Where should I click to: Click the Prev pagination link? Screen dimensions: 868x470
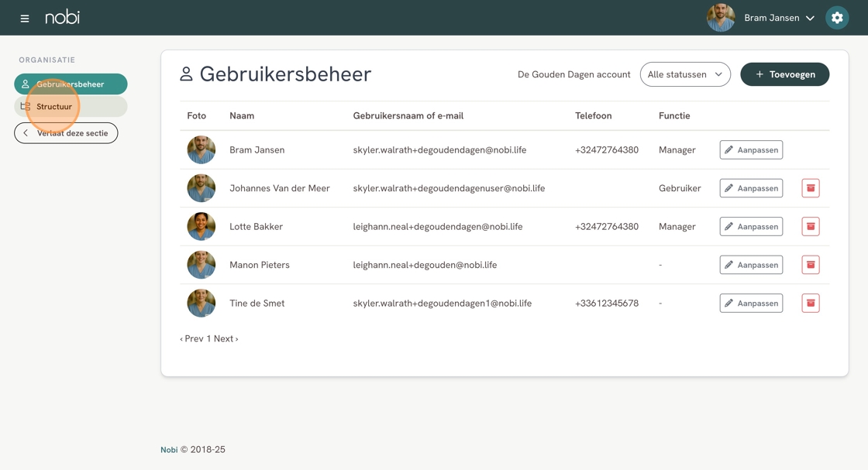tap(191, 338)
